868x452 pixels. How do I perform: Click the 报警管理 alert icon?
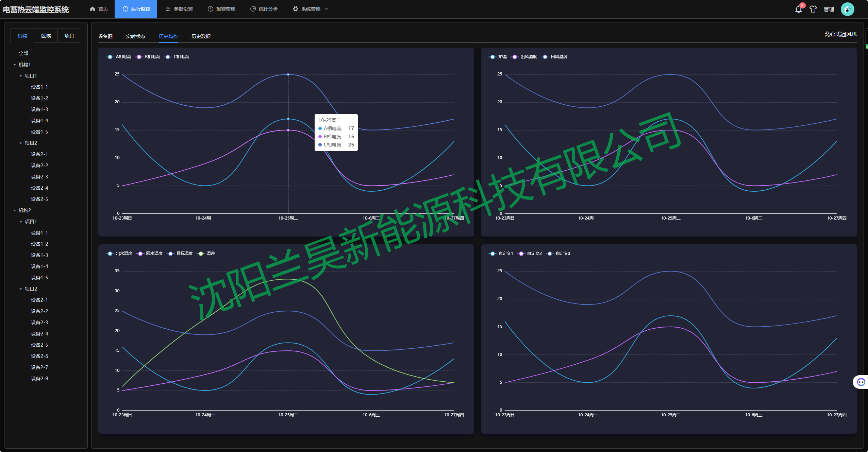(x=211, y=9)
